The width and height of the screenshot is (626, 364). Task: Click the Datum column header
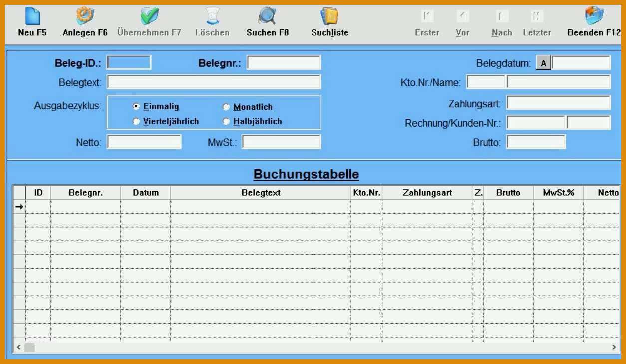pyautogui.click(x=146, y=193)
